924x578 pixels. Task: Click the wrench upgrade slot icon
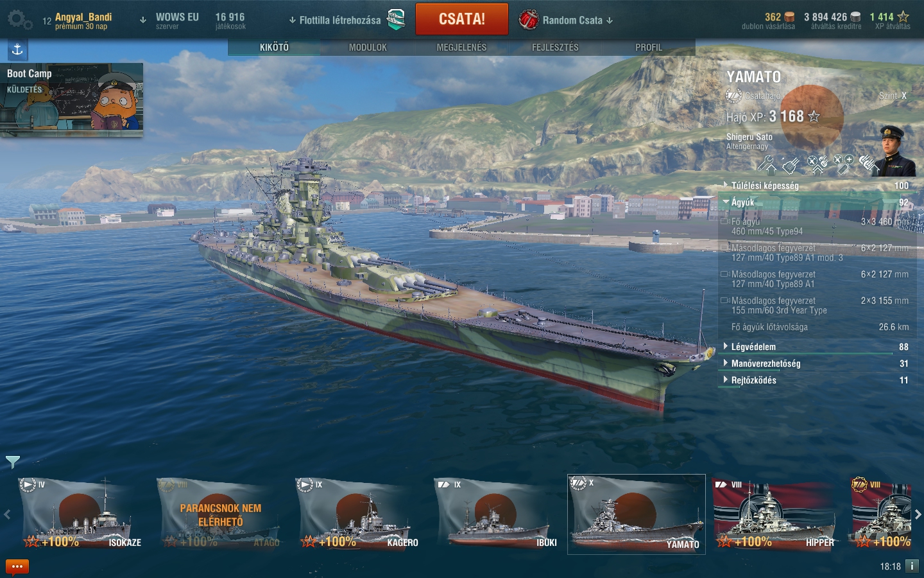[766, 164]
